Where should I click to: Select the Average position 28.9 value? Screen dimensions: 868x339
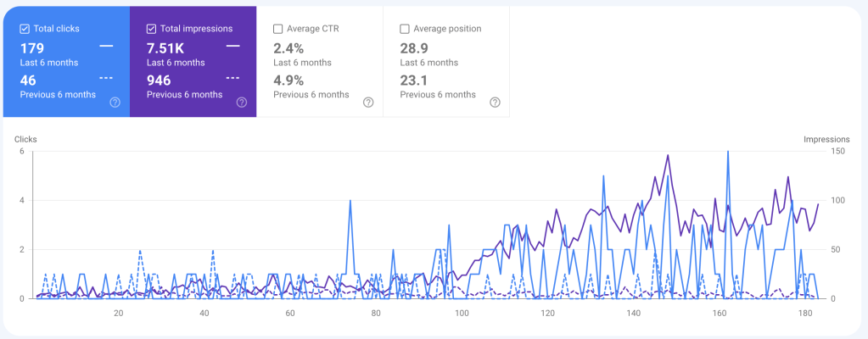415,48
